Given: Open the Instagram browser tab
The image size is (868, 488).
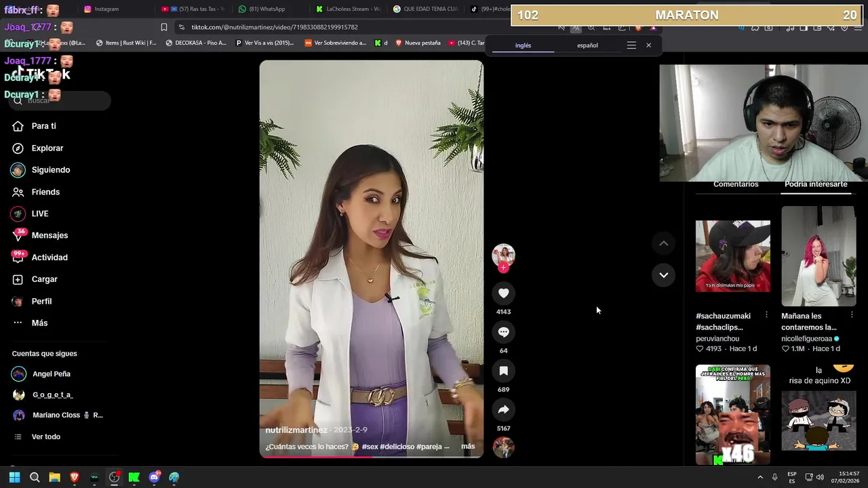Looking at the screenshot, I should coord(102,9).
